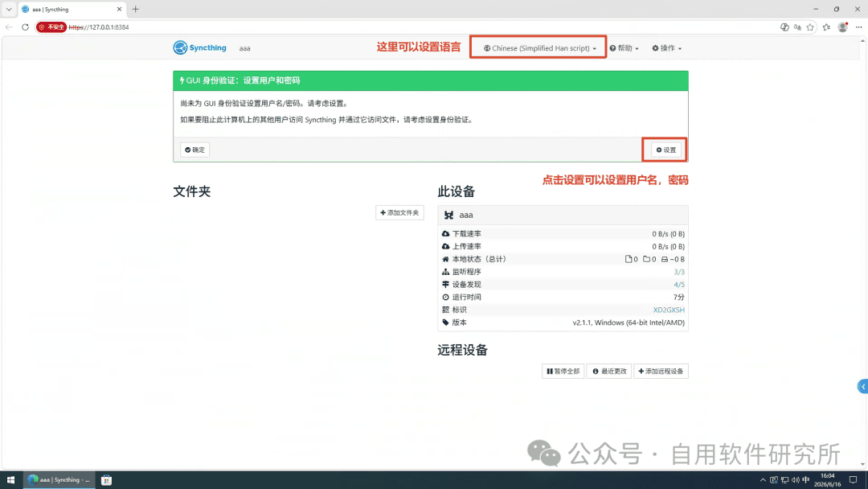The image size is (868, 489).
Task: Click the browser profile avatar
Action: coord(842,27)
